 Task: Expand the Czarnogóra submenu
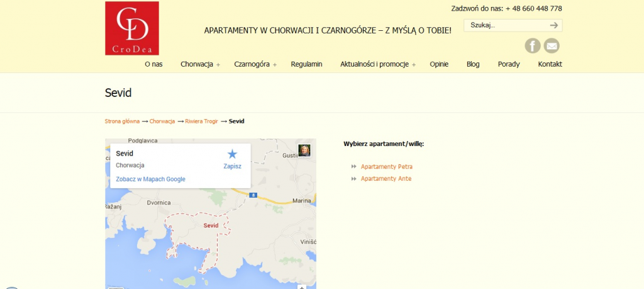pyautogui.click(x=275, y=65)
